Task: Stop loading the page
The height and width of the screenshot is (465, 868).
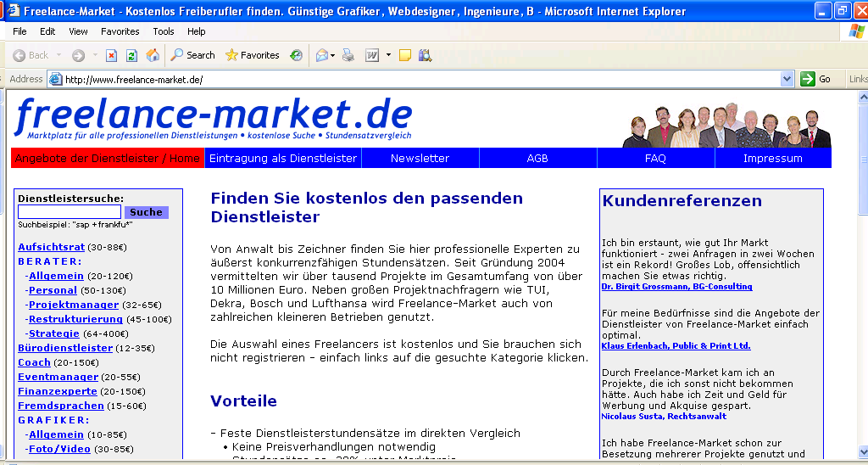Action: pos(111,55)
